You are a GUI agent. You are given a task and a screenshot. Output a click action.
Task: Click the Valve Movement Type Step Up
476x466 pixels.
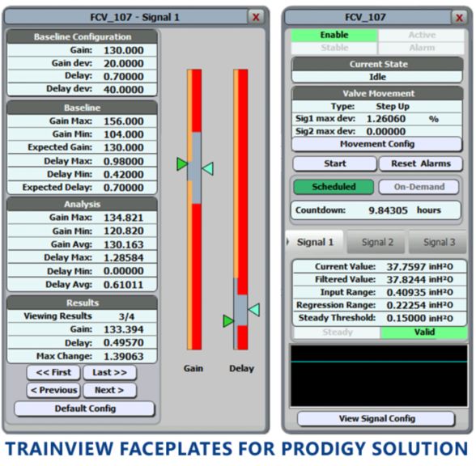[x=393, y=107]
